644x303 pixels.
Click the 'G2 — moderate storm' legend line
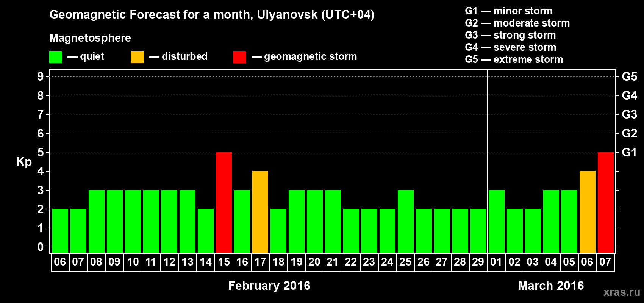pyautogui.click(x=517, y=23)
